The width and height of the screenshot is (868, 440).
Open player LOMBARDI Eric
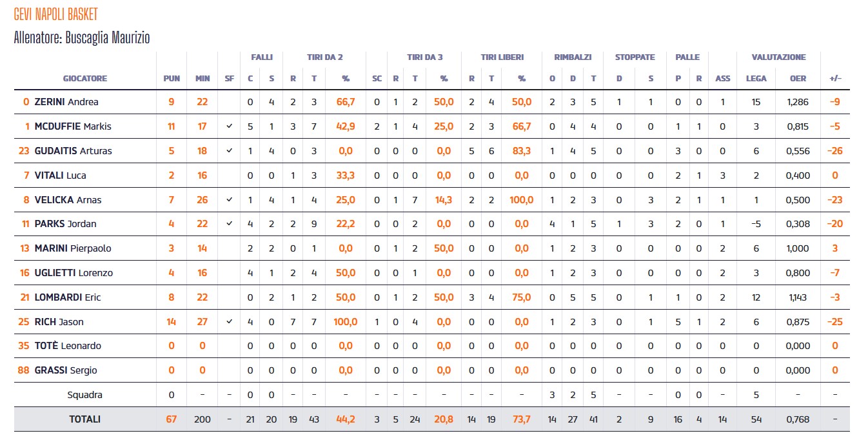tap(69, 297)
